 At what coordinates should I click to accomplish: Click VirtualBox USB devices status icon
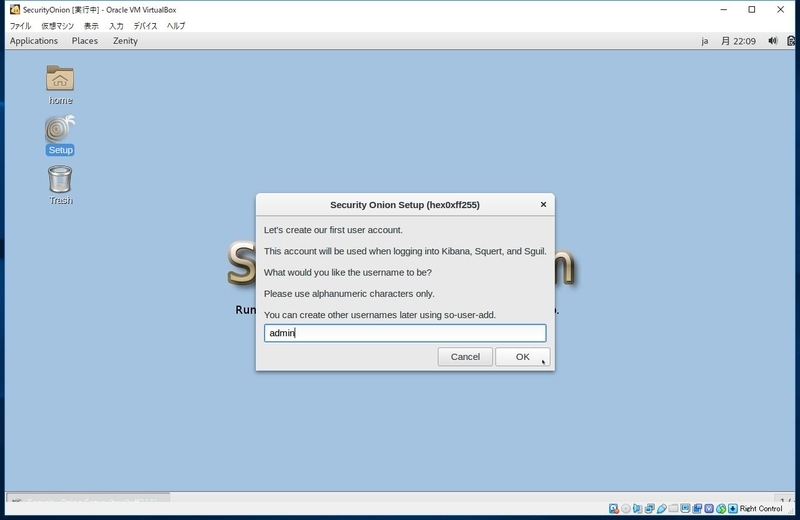662,508
